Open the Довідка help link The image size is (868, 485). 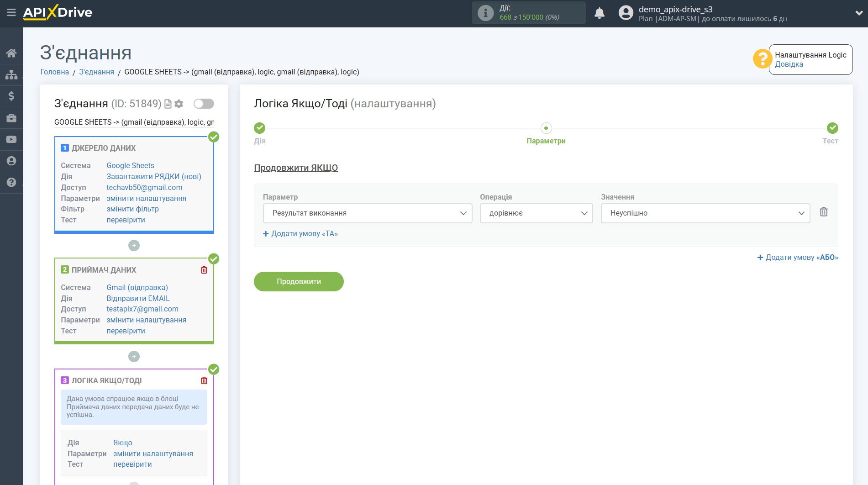[789, 64]
